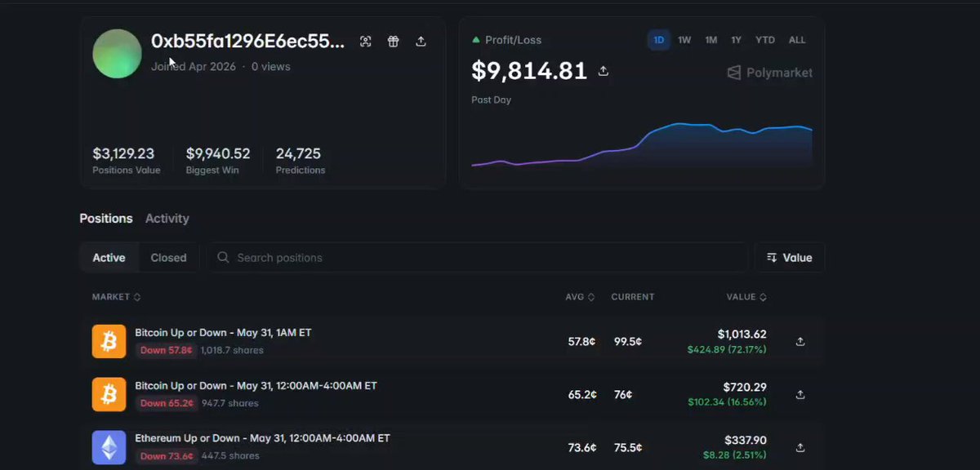Open the Value sort dropdown
This screenshot has width=980, height=470.
(789, 258)
